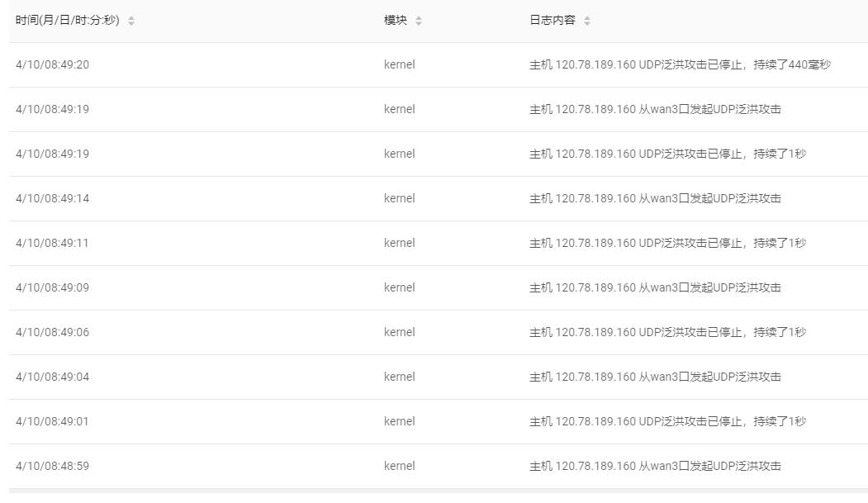Click the log content in the 08:49:04 row
This screenshot has width=868, height=503.
point(655,377)
